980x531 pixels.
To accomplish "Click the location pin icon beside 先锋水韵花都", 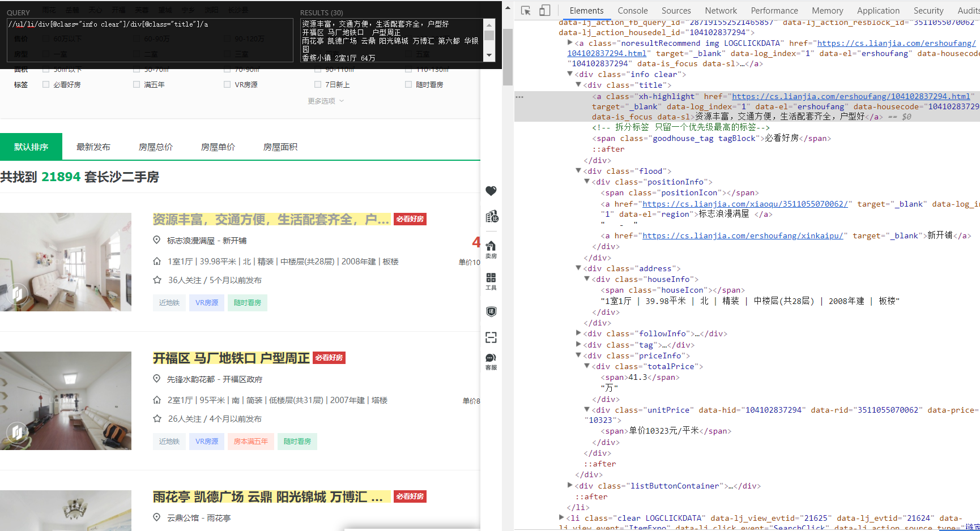I will (157, 379).
